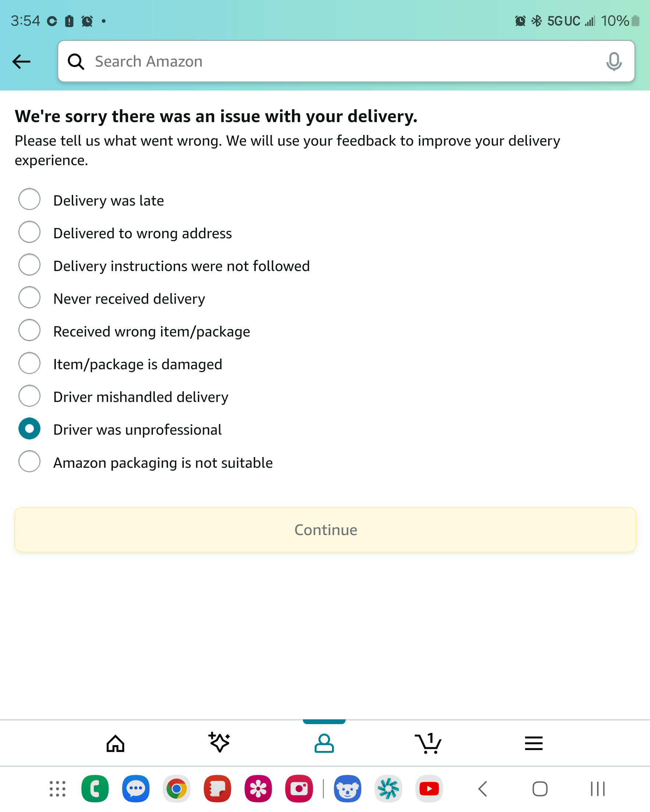Tap the microphone voice search icon

614,61
